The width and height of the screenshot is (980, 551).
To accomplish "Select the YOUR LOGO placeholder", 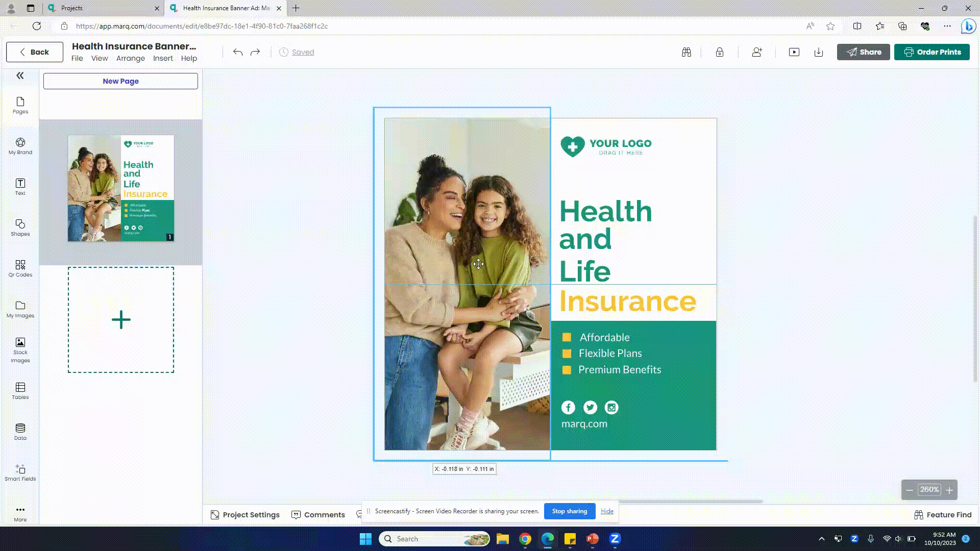I will click(x=606, y=146).
